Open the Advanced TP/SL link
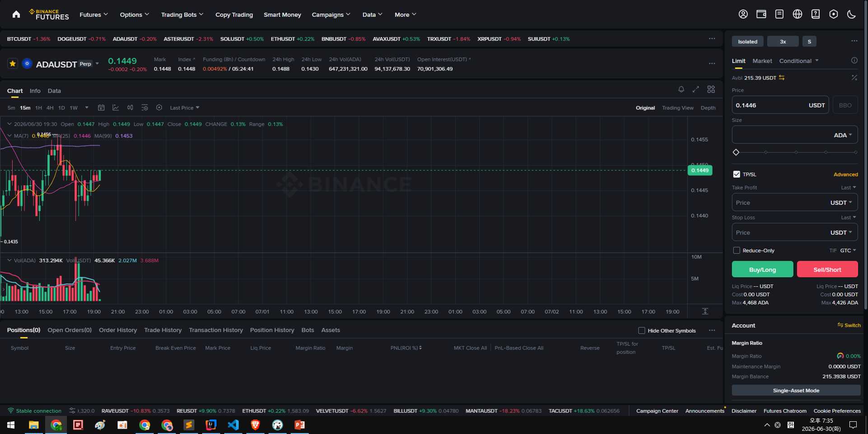The height and width of the screenshot is (434, 868). (x=845, y=175)
